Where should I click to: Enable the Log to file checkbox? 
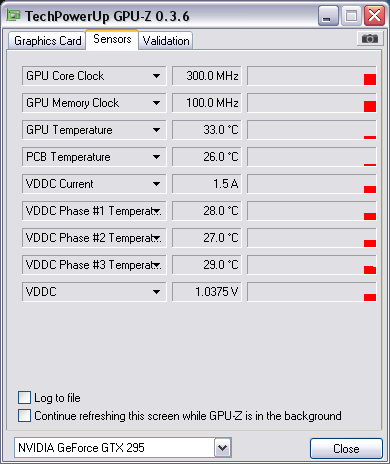pyautogui.click(x=24, y=398)
